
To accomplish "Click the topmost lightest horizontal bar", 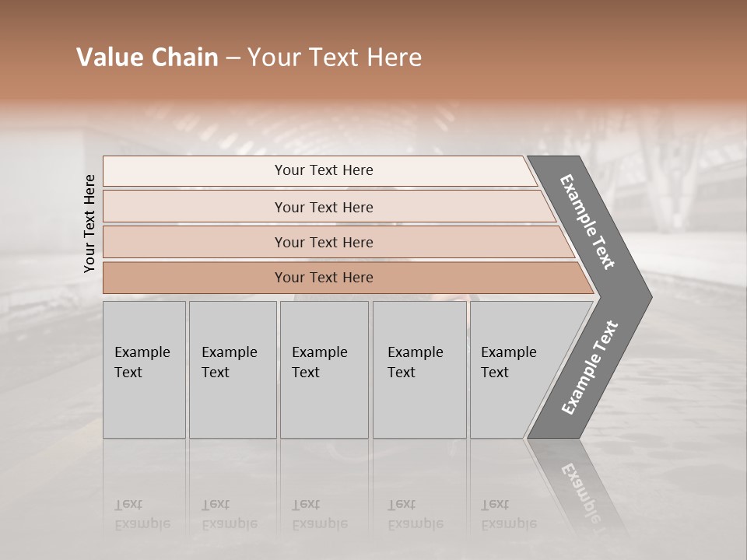I will tap(323, 170).
